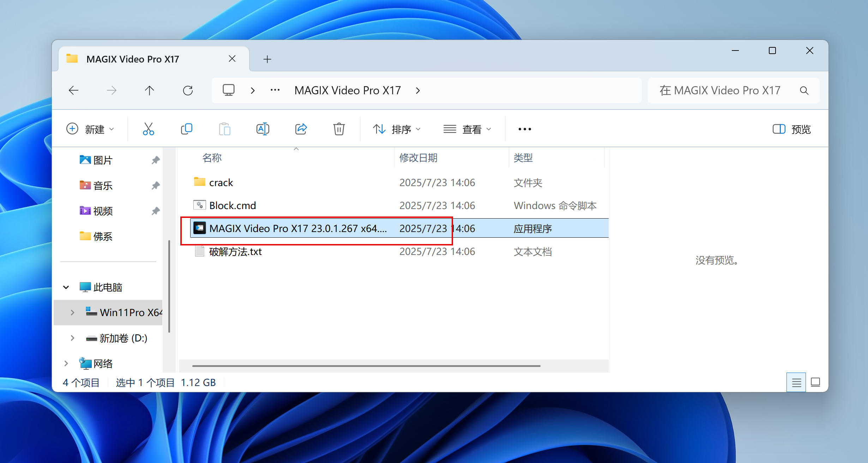868x463 pixels.
Task: Click the New (新建) button
Action: click(x=90, y=129)
